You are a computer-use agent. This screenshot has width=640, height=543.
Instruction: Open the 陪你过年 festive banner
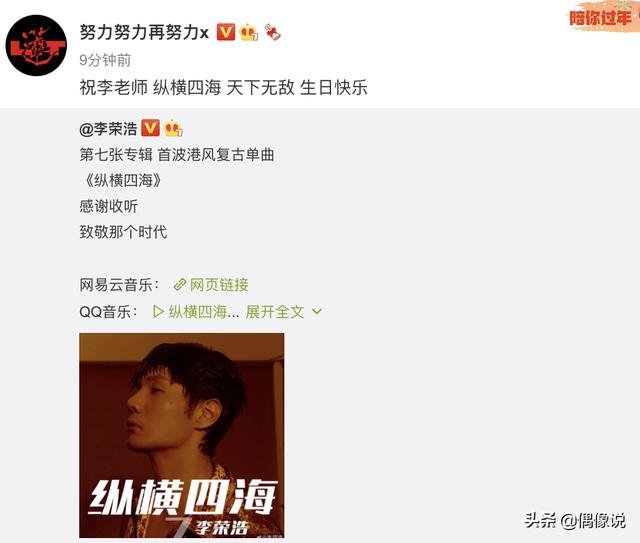coord(604,17)
